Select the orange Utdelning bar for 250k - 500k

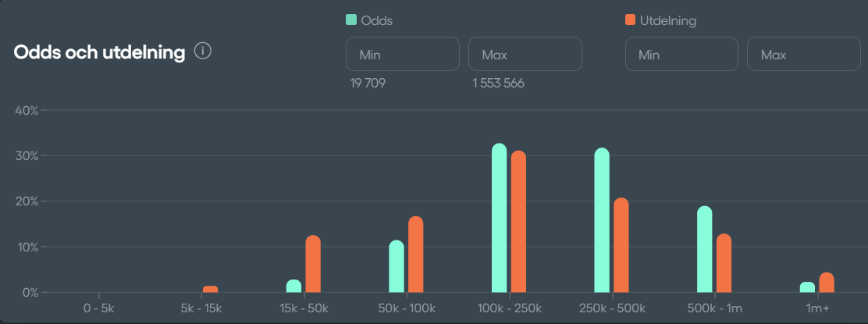pyautogui.click(x=621, y=246)
